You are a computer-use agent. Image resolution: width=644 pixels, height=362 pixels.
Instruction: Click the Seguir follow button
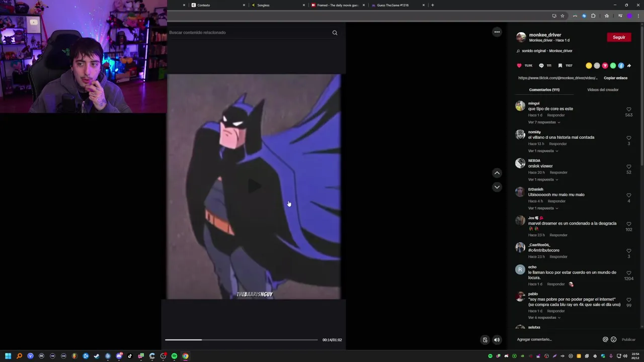tap(619, 37)
